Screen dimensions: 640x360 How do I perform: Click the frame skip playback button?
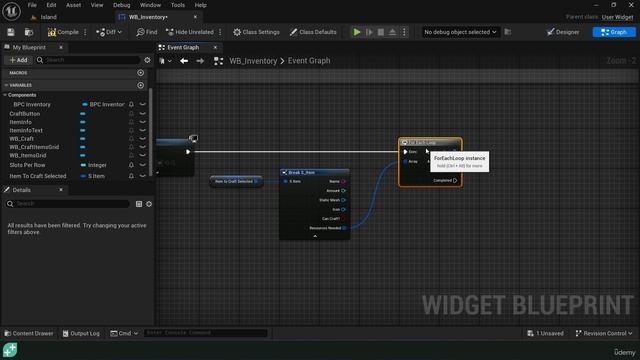click(369, 32)
